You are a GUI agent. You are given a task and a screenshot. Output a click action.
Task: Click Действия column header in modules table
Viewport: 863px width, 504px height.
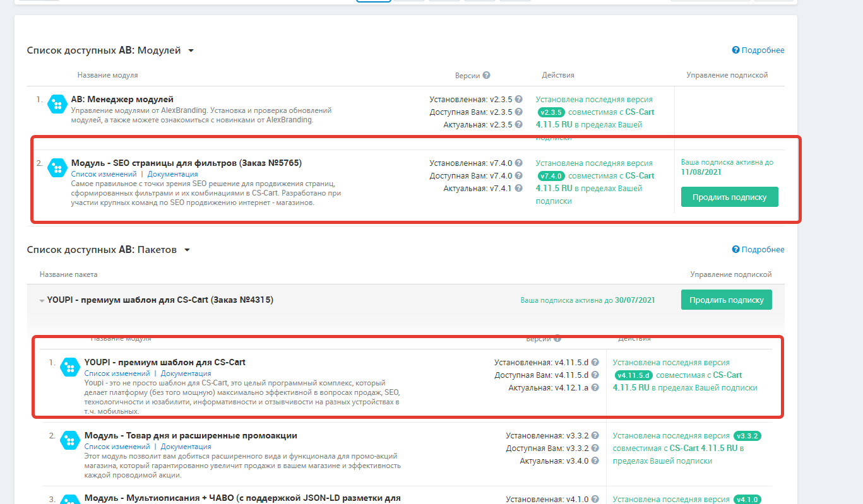point(558,75)
